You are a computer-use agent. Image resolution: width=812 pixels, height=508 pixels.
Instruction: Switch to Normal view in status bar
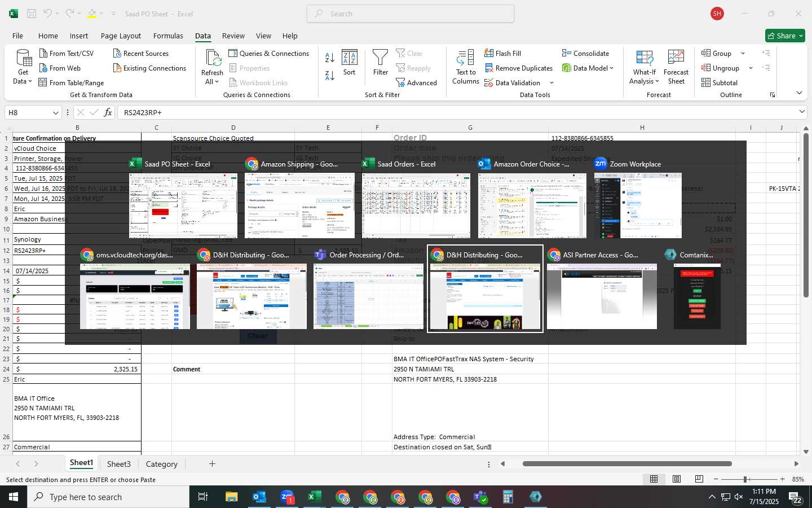click(x=654, y=479)
